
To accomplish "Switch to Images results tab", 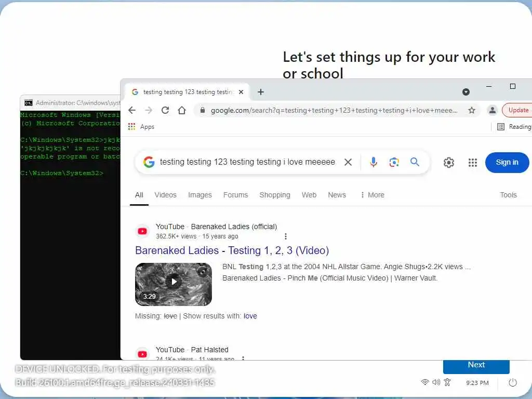I will pyautogui.click(x=200, y=195).
